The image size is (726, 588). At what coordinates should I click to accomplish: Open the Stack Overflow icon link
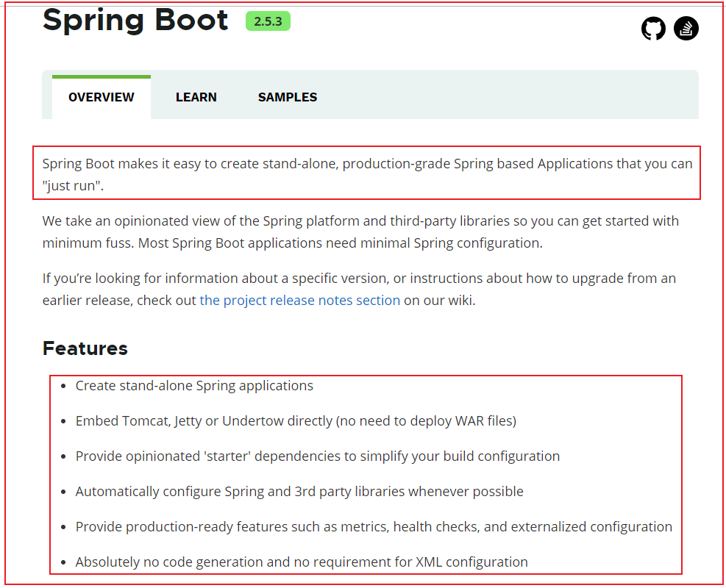[686, 29]
